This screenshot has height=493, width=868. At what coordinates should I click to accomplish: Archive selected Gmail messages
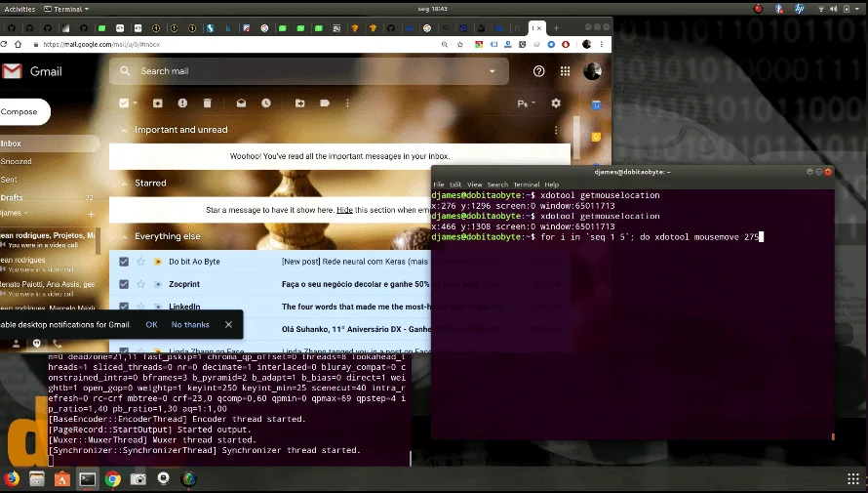pos(158,103)
